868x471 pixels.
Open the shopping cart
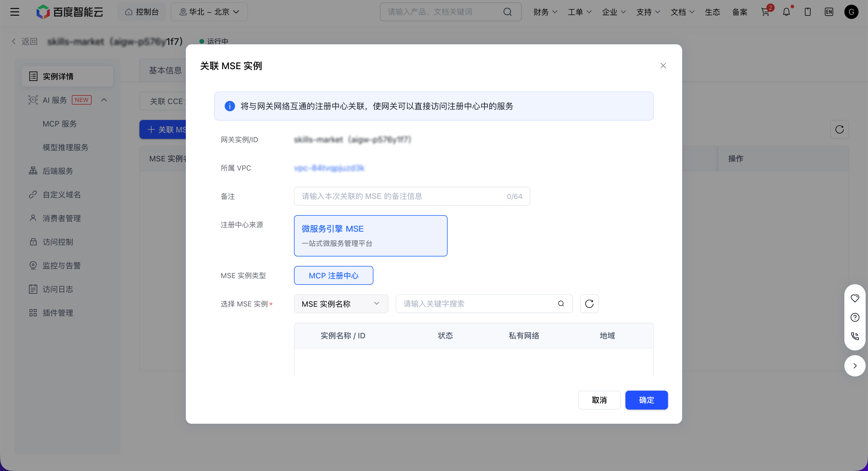coord(765,12)
